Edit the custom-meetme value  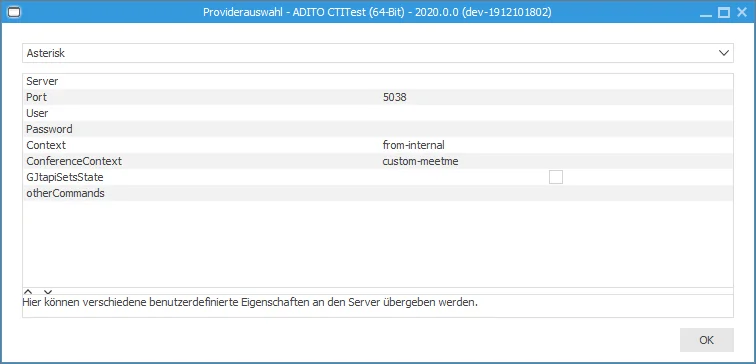pyautogui.click(x=420, y=161)
